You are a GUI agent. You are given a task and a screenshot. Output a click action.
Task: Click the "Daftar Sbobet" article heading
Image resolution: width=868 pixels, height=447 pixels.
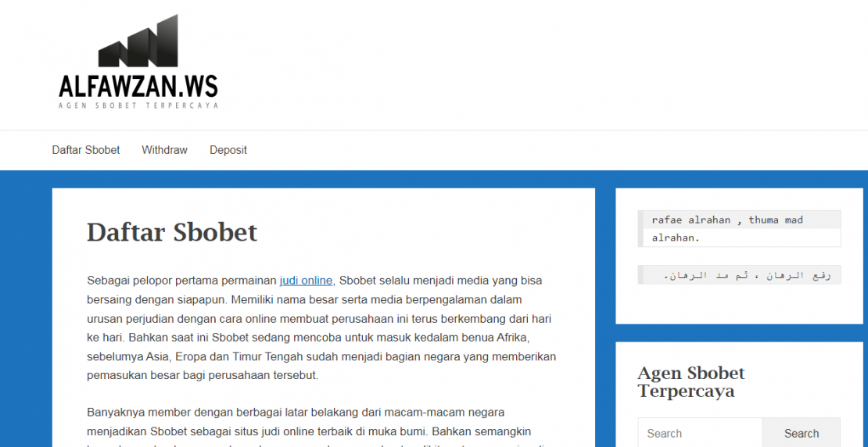pyautogui.click(x=172, y=232)
